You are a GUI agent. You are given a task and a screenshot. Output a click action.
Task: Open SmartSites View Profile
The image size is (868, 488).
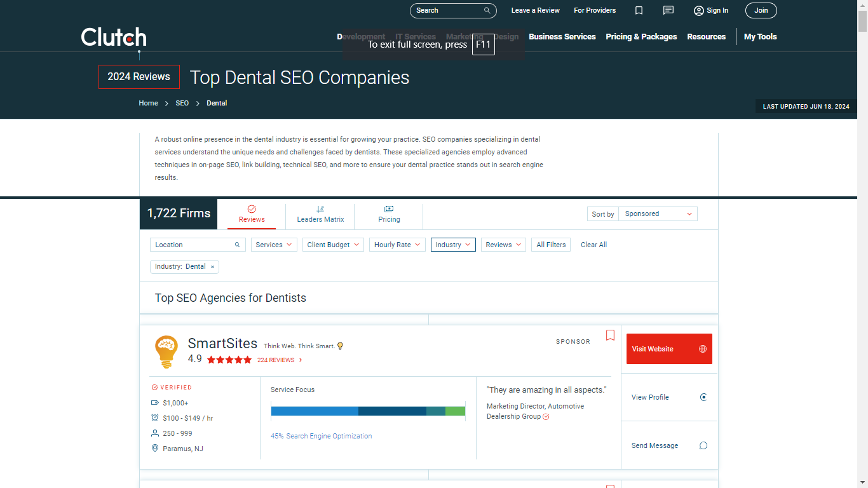coord(669,397)
